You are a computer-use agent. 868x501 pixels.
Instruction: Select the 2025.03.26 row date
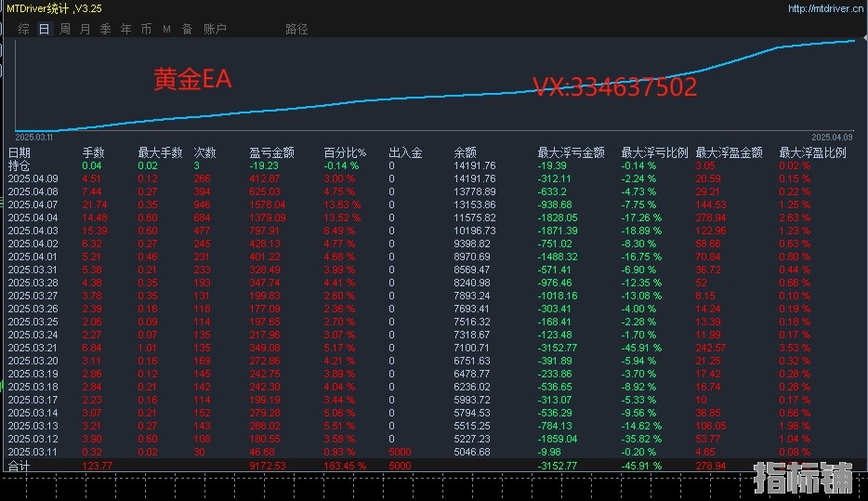click(x=33, y=309)
